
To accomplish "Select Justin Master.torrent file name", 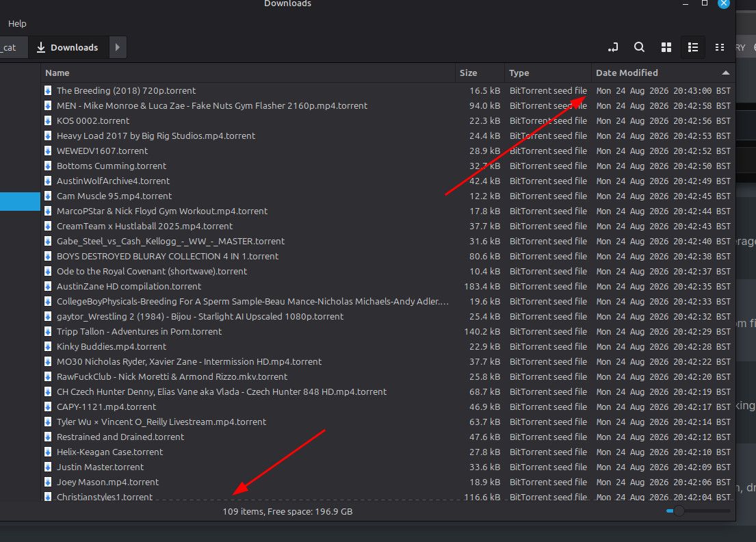I will pyautogui.click(x=101, y=467).
